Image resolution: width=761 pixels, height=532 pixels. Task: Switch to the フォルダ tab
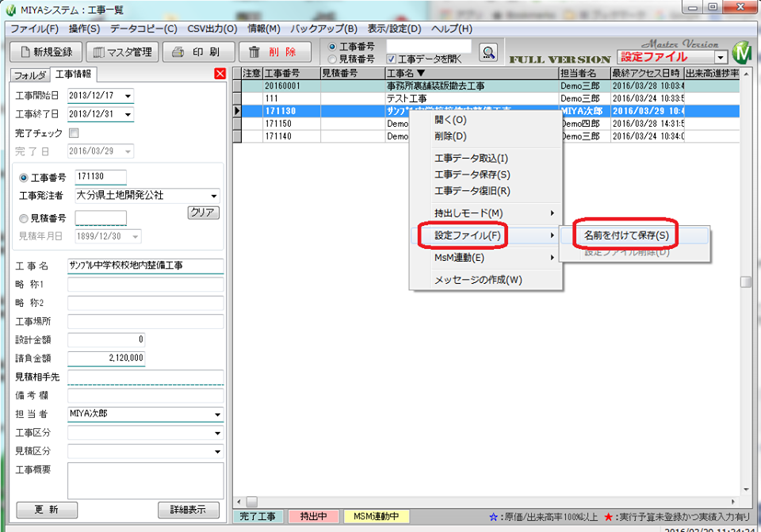click(30, 75)
